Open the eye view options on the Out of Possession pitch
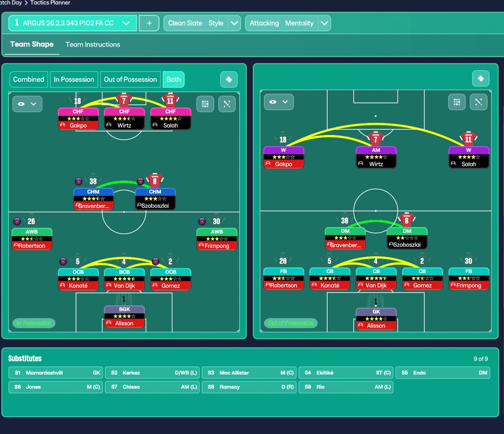 [279, 102]
